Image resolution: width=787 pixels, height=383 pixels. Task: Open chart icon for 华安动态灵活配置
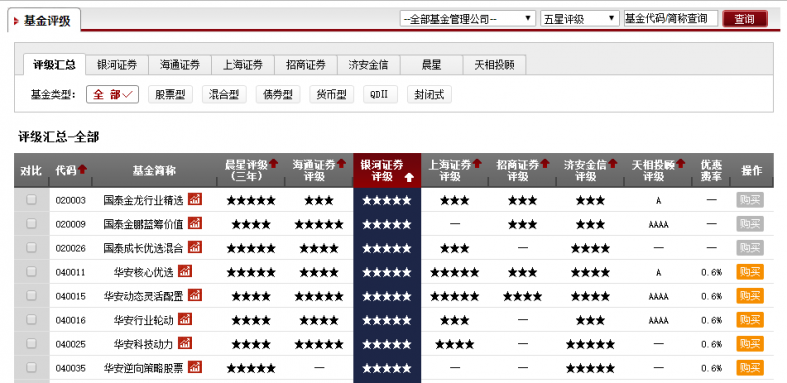[x=195, y=295]
